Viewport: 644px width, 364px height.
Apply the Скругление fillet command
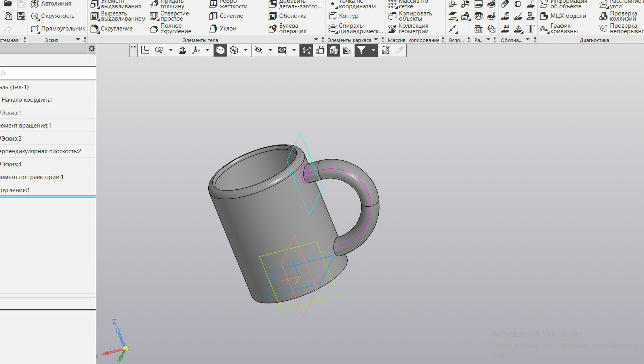coord(112,29)
